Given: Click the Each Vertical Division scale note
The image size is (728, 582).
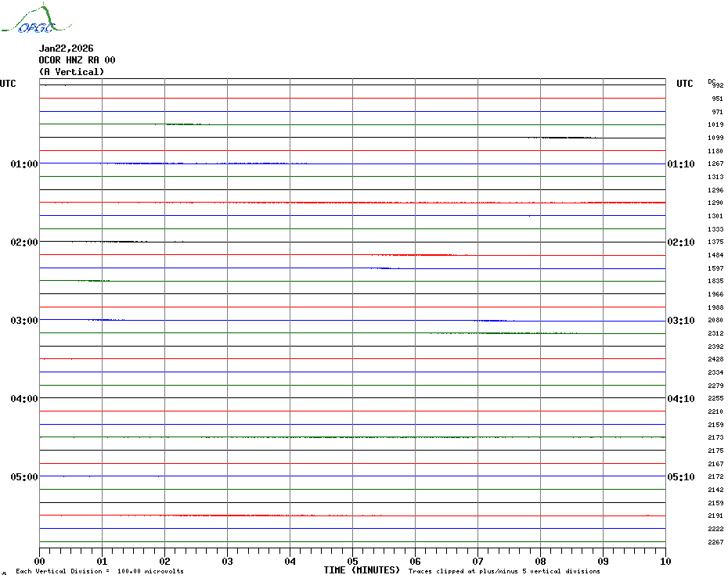Looking at the screenshot, I should click(99, 571).
